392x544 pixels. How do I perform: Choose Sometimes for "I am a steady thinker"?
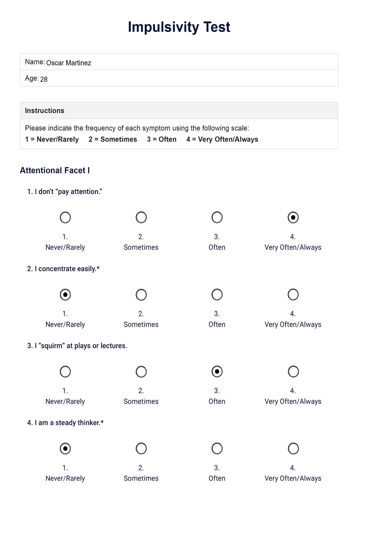coord(141,449)
